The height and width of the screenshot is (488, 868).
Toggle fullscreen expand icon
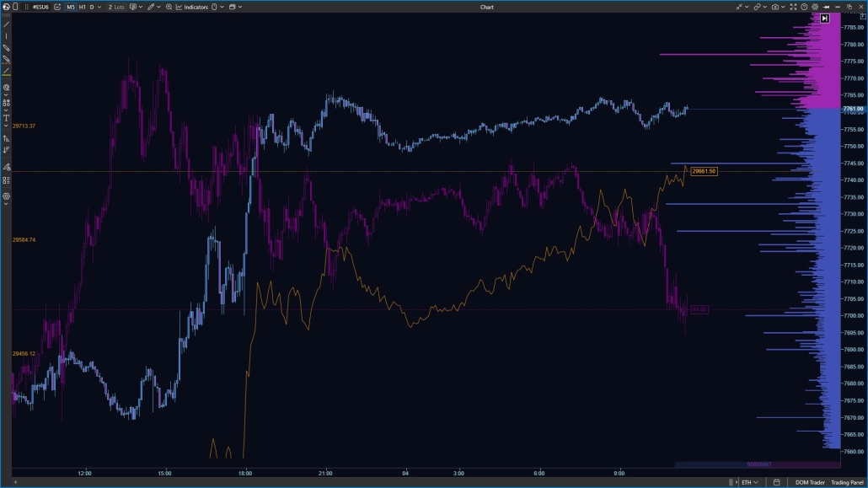point(793,8)
